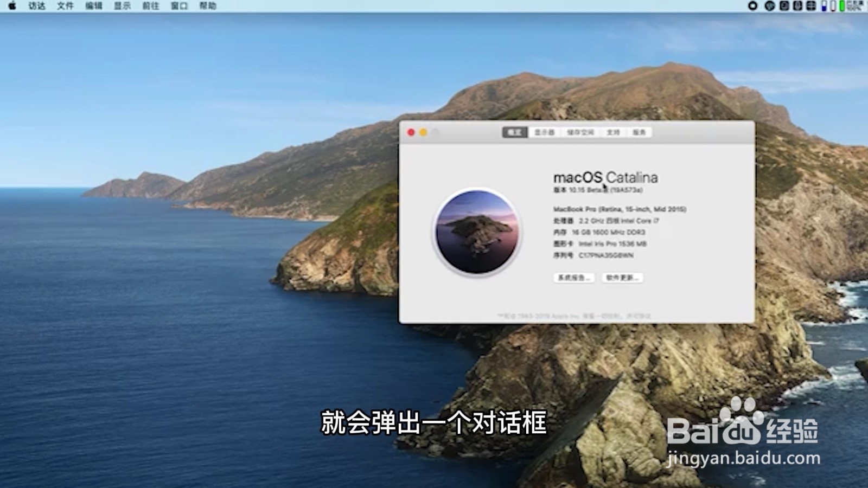
Task: Click the green battery icon in menu bar
Action: pyautogui.click(x=842, y=6)
